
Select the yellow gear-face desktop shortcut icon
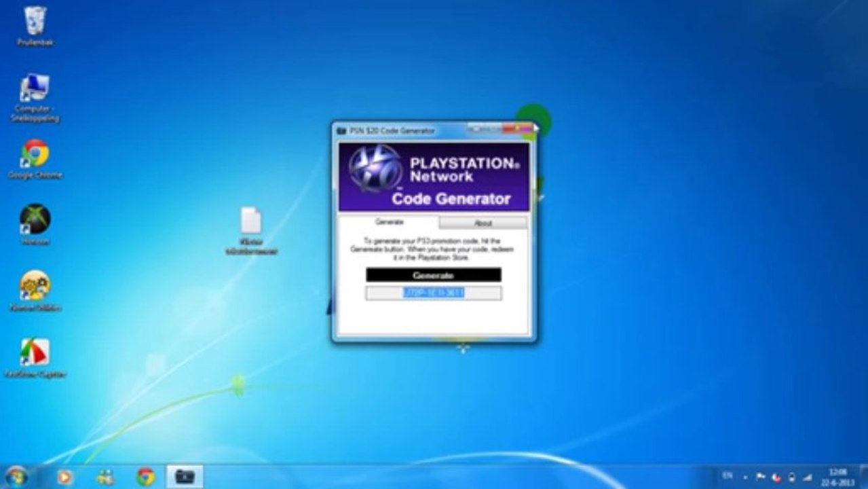tap(35, 291)
